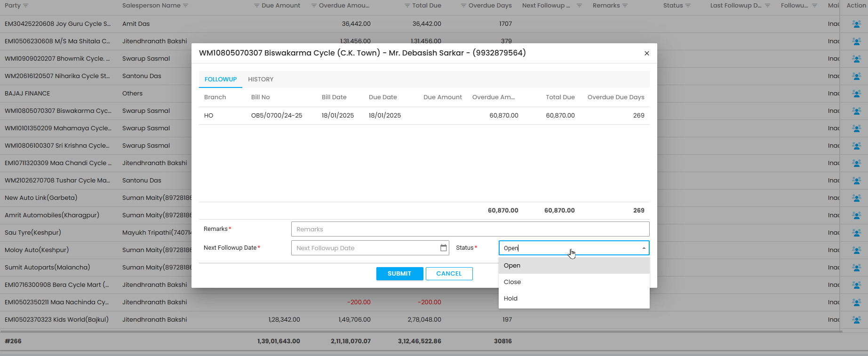
Task: Open followup action for BAJAJ FINANCE row
Action: point(857,94)
